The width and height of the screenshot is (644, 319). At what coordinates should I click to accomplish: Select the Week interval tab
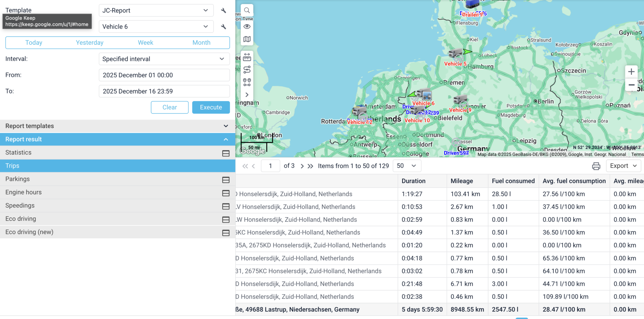146,42
